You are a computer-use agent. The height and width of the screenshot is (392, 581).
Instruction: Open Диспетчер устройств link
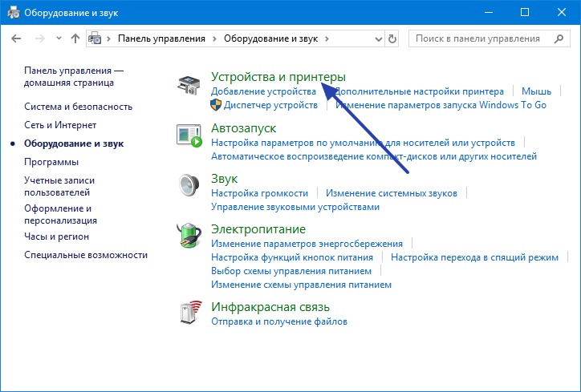[x=270, y=105]
